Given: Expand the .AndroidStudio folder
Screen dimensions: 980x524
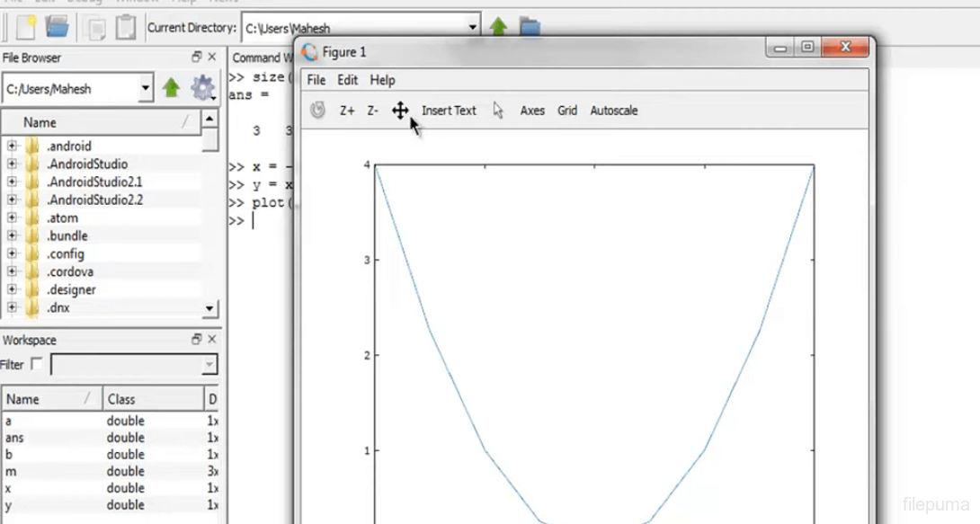Looking at the screenshot, I should [x=12, y=164].
